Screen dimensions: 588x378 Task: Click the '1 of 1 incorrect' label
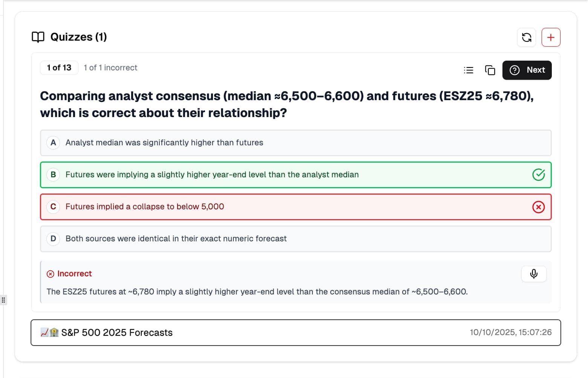click(110, 67)
